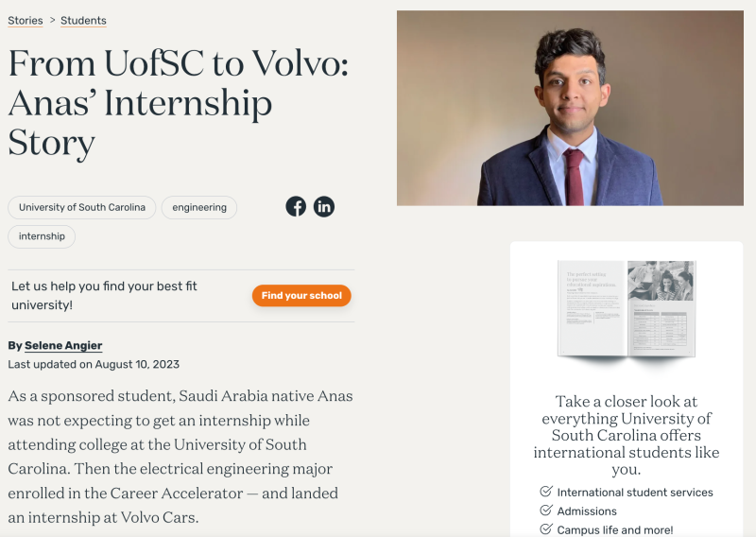This screenshot has width=756, height=537.
Task: Click the breadcrumb separator arrow
Action: point(52,20)
